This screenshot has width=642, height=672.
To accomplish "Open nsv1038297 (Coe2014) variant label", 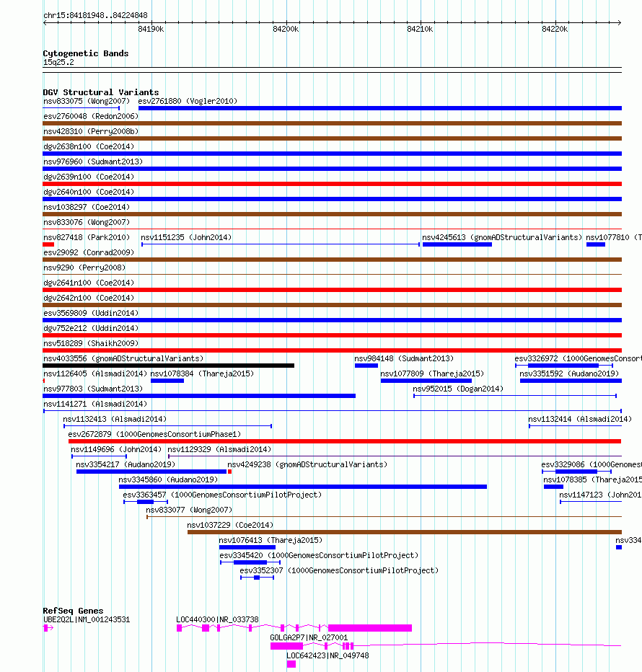I will [87, 207].
